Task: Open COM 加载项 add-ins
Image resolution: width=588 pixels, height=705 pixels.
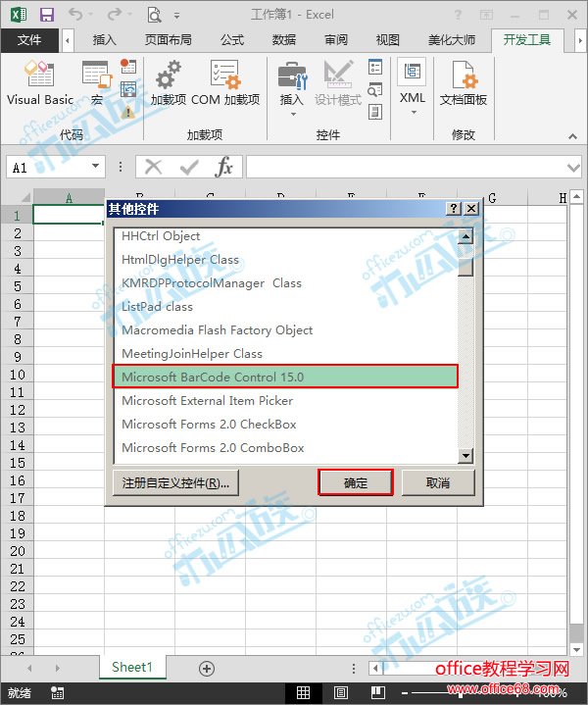Action: [x=225, y=83]
